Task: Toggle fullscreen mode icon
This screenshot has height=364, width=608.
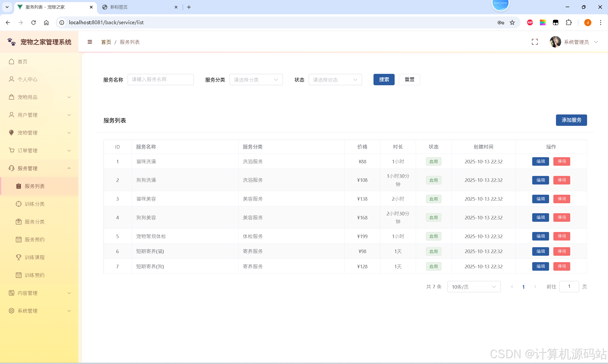Action: (535, 42)
